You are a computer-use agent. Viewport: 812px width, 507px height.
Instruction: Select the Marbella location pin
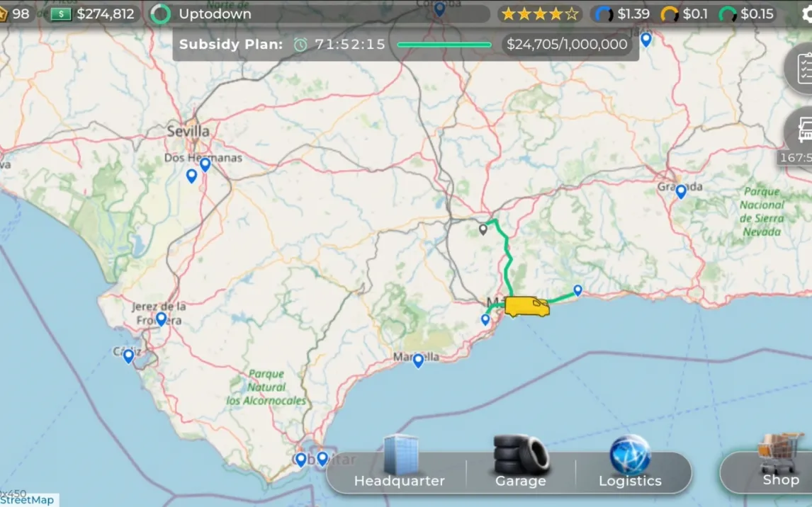[x=418, y=360]
